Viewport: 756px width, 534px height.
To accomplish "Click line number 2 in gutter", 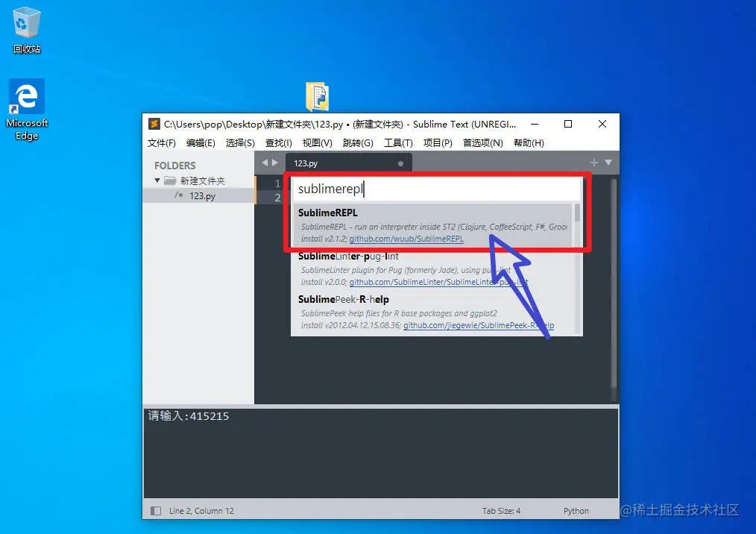I will point(277,198).
